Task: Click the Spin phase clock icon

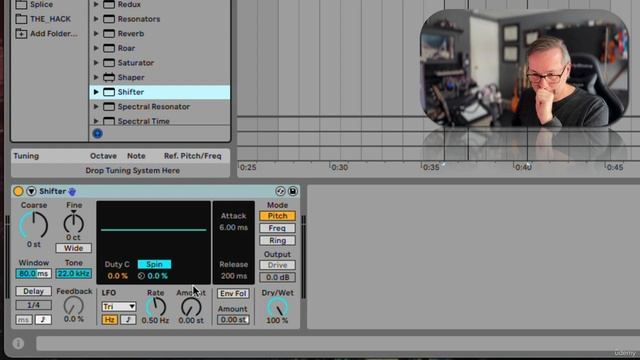Action: tap(141, 276)
